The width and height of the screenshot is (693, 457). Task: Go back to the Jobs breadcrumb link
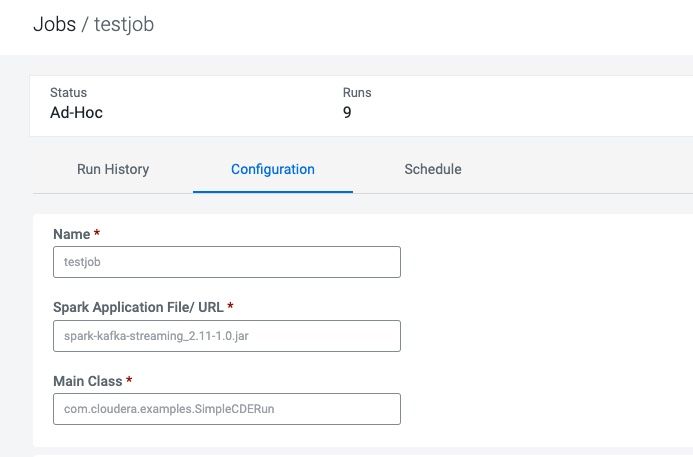click(x=54, y=24)
